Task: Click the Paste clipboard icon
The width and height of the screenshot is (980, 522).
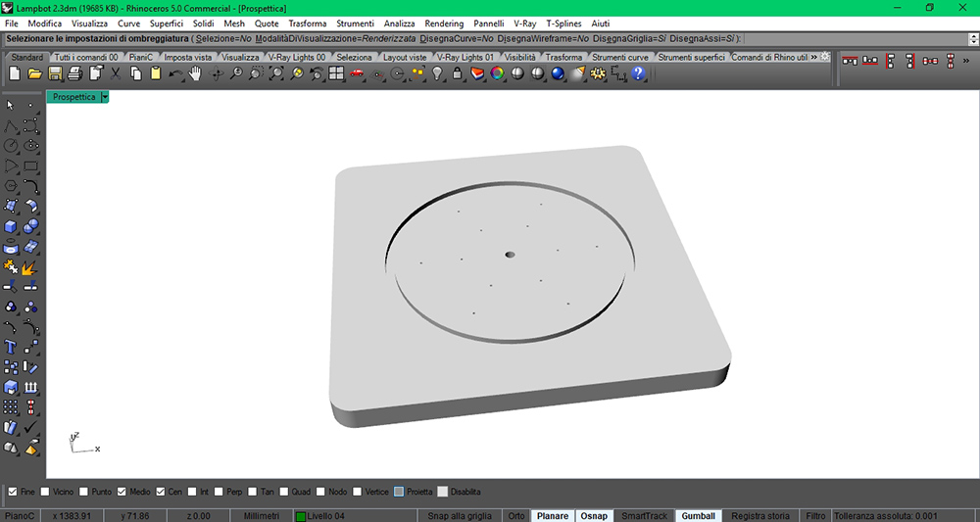Action: tap(156, 73)
